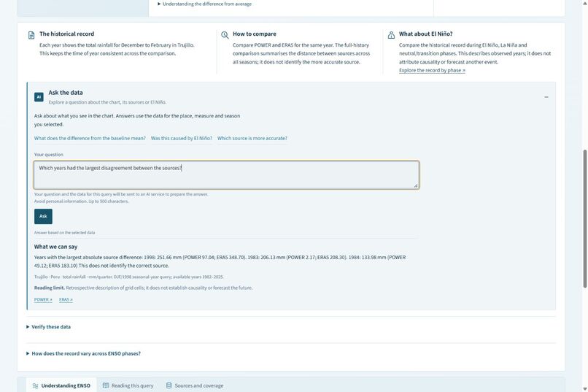Click the historical record document icon
Viewport: 588px width, 392px height.
pyautogui.click(x=31, y=35)
